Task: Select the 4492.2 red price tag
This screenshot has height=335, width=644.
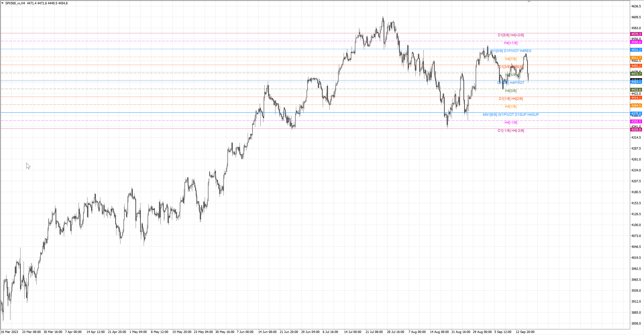Action: (636, 66)
